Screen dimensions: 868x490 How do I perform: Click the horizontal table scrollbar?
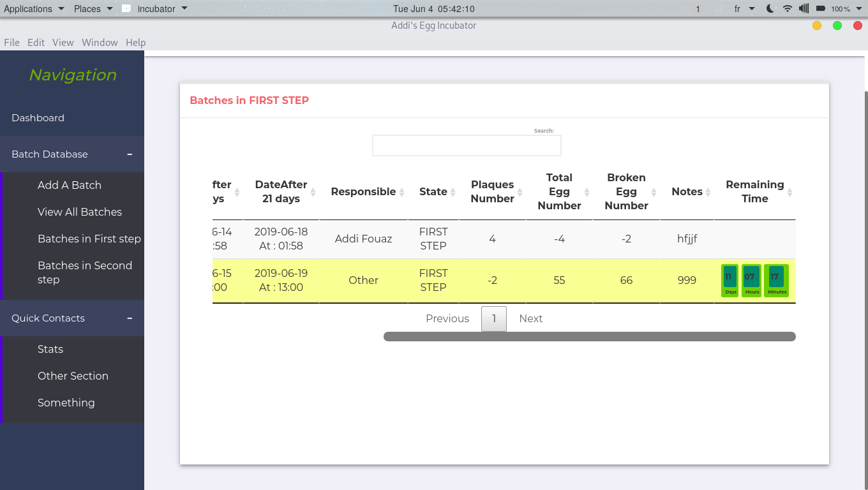[590, 337]
